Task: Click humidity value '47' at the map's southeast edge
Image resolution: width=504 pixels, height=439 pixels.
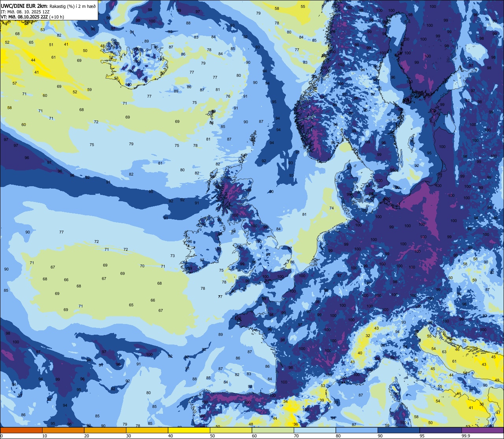Action: (498, 413)
